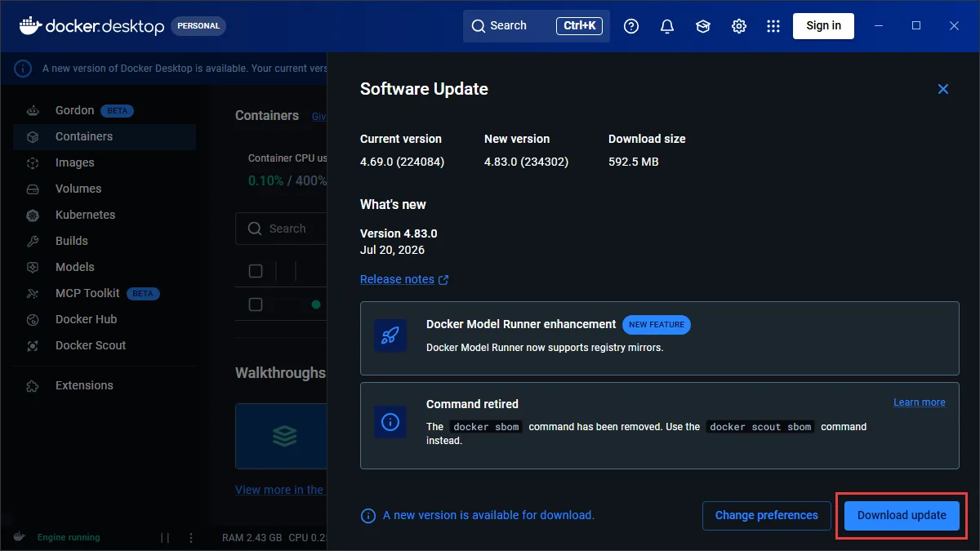This screenshot has width=980, height=551.
Task: Open the help question mark icon
Action: (x=631, y=26)
